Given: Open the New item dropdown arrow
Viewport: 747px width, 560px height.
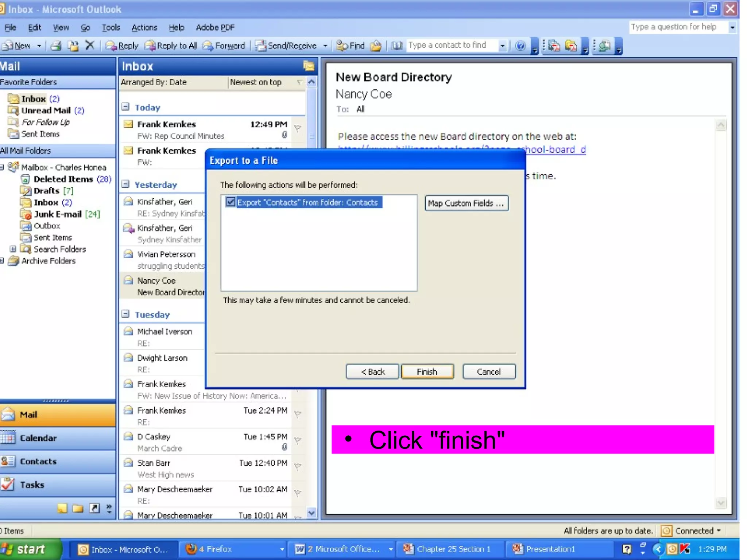Looking at the screenshot, I should 39,46.
